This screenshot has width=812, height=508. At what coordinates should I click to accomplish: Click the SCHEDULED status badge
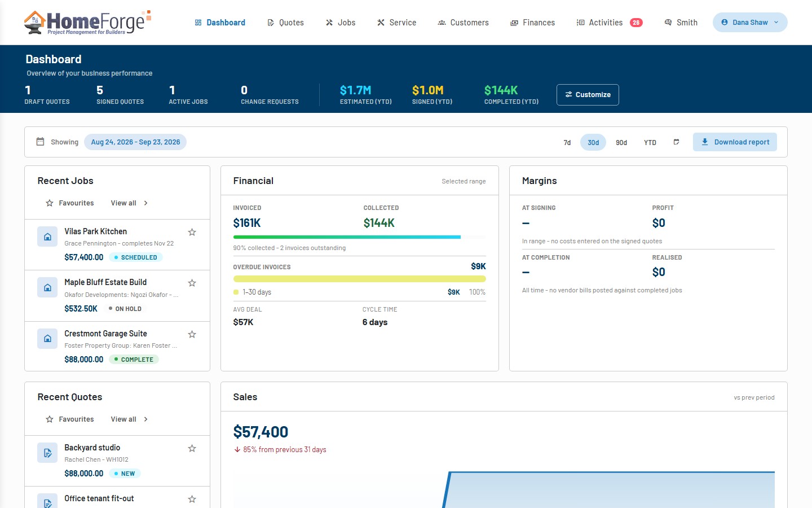[x=135, y=257]
